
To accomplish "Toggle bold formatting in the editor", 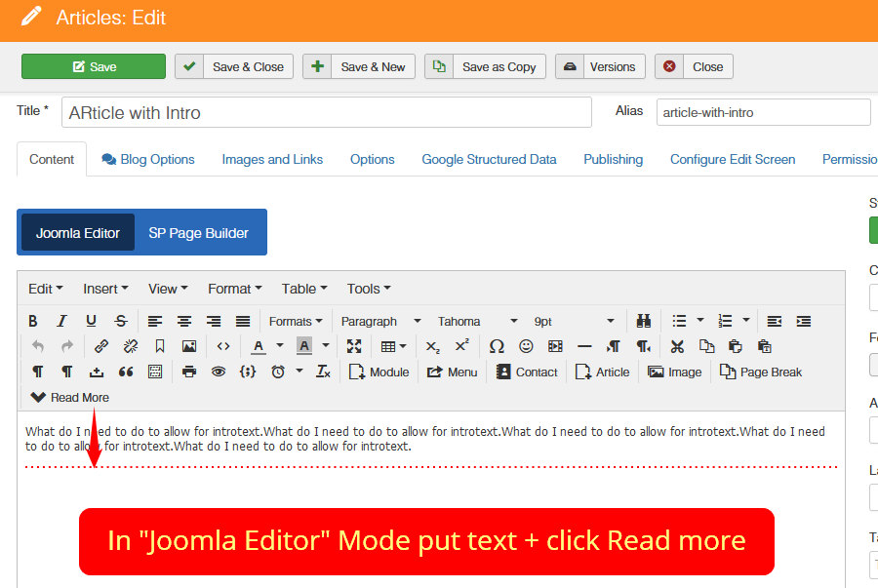I will [x=33, y=321].
